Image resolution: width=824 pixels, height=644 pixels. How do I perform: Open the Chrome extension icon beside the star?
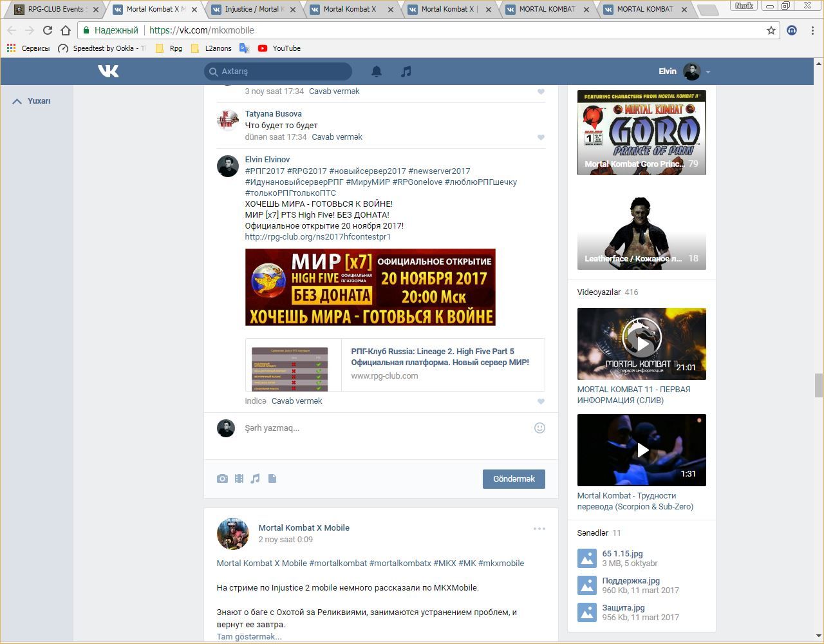pos(792,30)
